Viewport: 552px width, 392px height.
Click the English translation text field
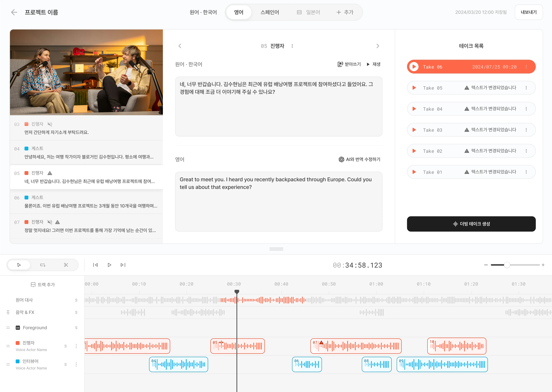(279, 202)
